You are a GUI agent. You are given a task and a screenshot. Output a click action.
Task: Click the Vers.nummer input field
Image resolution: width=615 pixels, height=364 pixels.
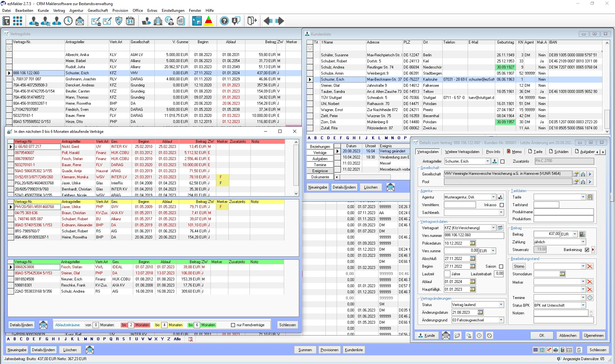(x=473, y=235)
